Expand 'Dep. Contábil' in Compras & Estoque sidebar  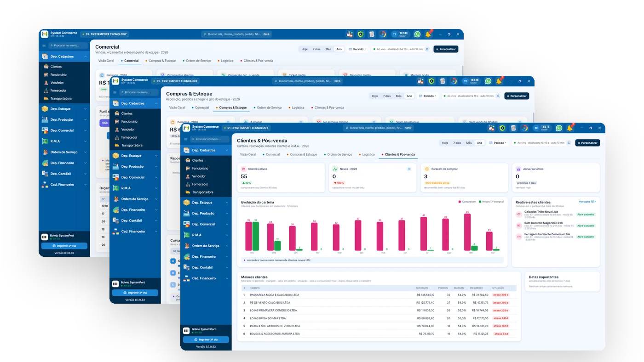point(135,221)
